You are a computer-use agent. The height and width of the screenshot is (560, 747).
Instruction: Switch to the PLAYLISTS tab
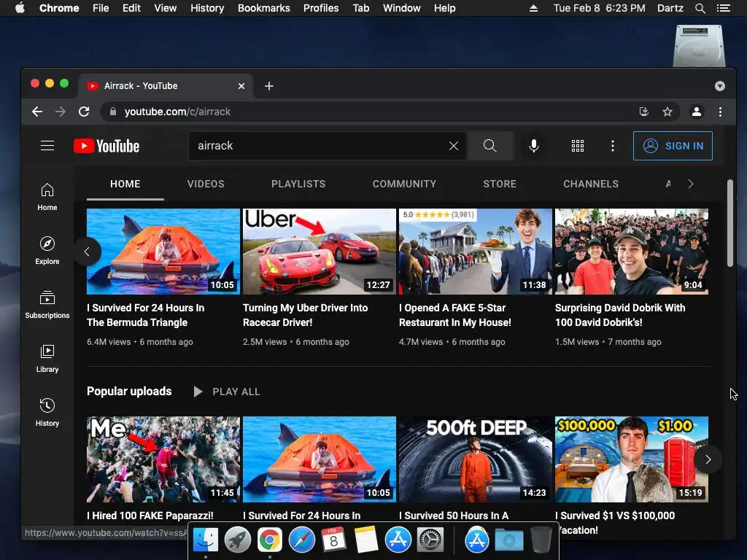[298, 184]
